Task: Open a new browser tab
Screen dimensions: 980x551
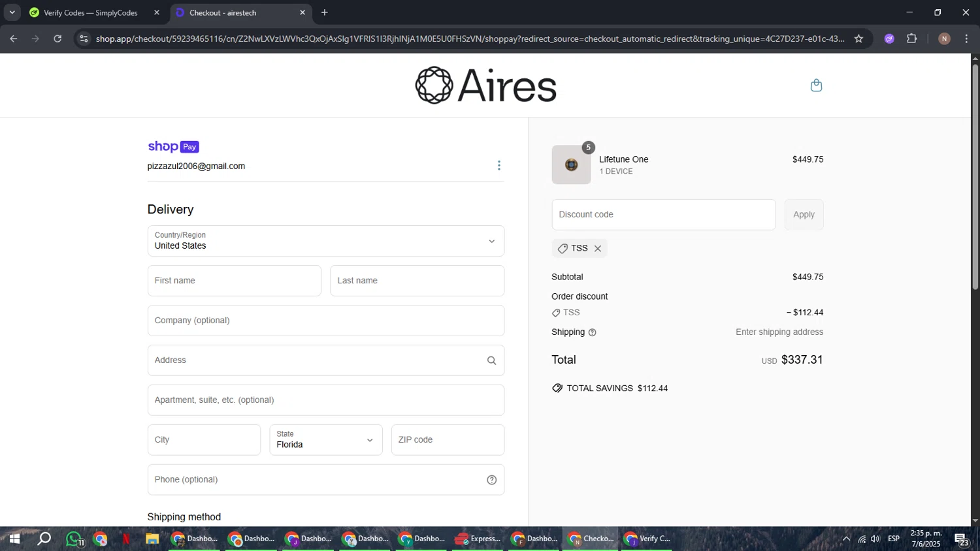Action: [325, 12]
